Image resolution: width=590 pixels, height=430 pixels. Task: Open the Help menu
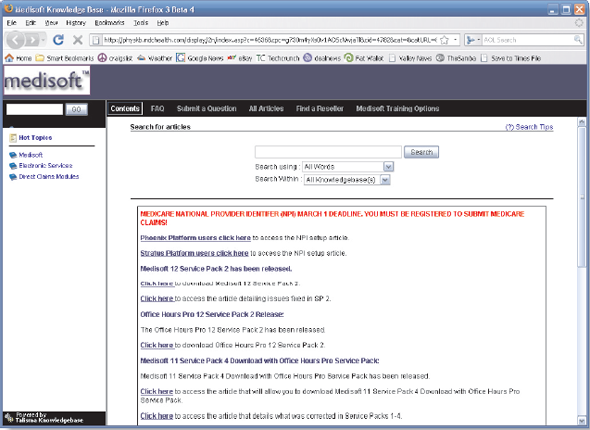pyautogui.click(x=163, y=23)
